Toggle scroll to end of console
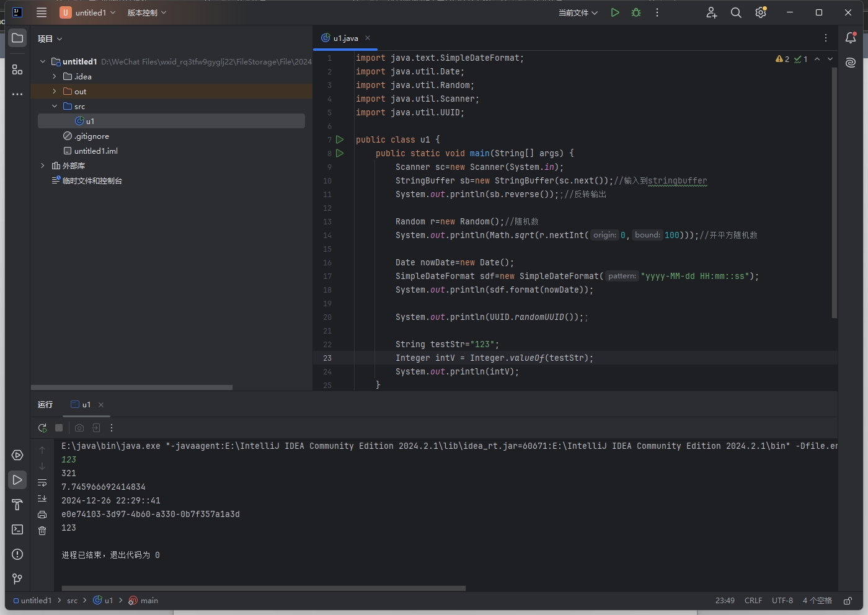The height and width of the screenshot is (615, 868). click(42, 498)
